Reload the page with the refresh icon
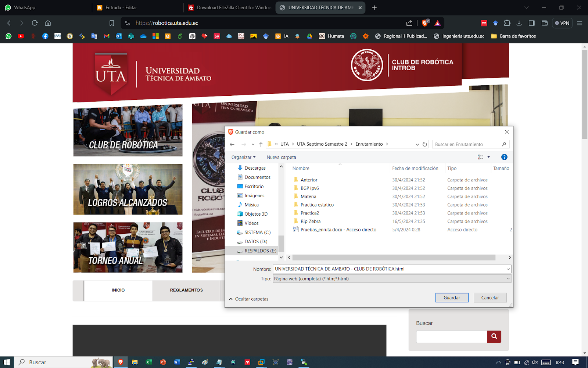Viewport: 588px width, 368px height. [x=35, y=23]
